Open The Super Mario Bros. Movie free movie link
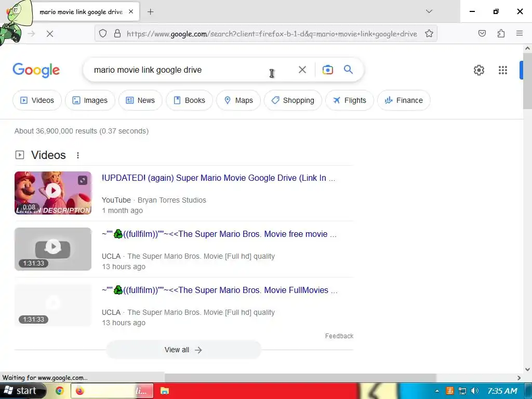532x399 pixels. pyautogui.click(x=219, y=234)
